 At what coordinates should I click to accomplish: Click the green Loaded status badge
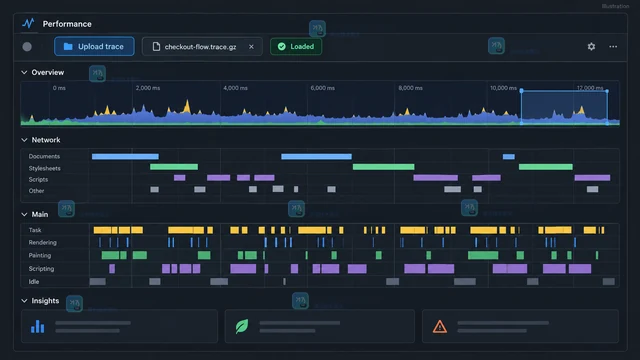pyautogui.click(x=296, y=47)
